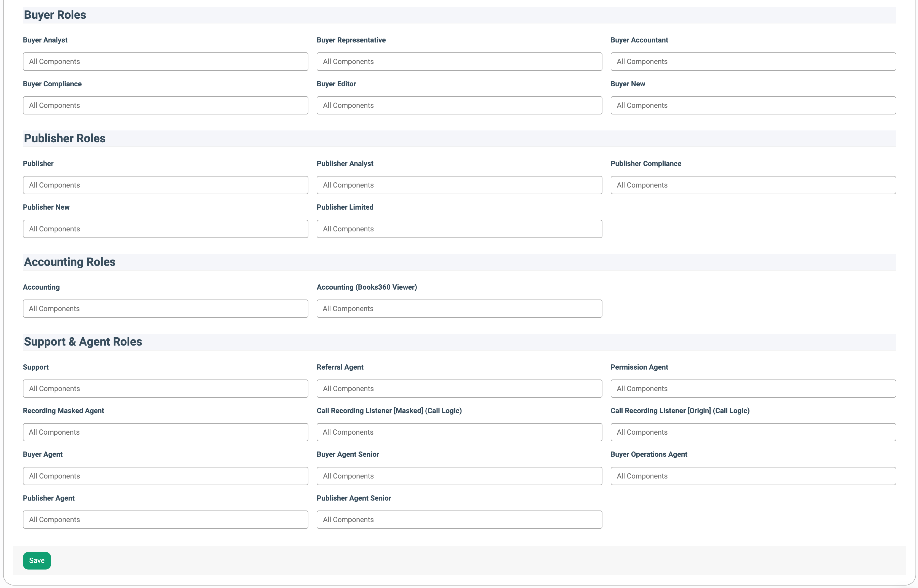Select the Recording Masked Agent components field
918x588 pixels.
[x=165, y=432]
